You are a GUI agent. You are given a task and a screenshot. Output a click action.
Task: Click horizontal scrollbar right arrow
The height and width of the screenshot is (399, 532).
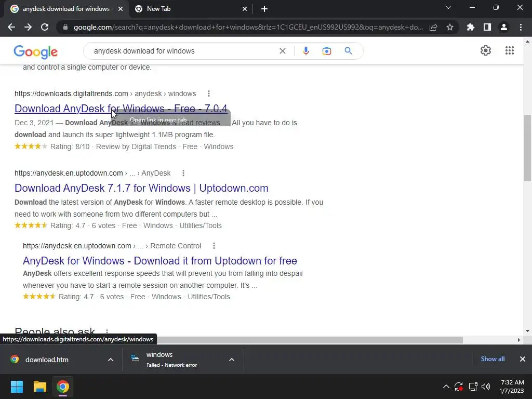point(519,340)
